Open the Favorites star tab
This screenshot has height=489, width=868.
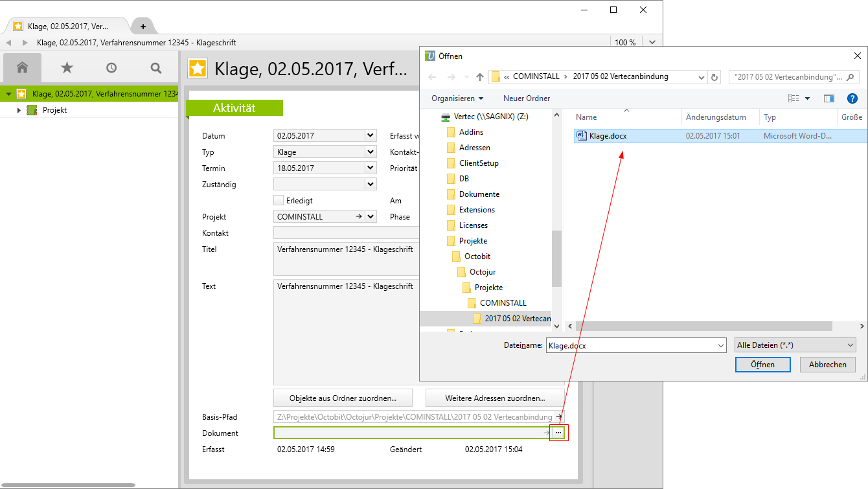[x=67, y=67]
